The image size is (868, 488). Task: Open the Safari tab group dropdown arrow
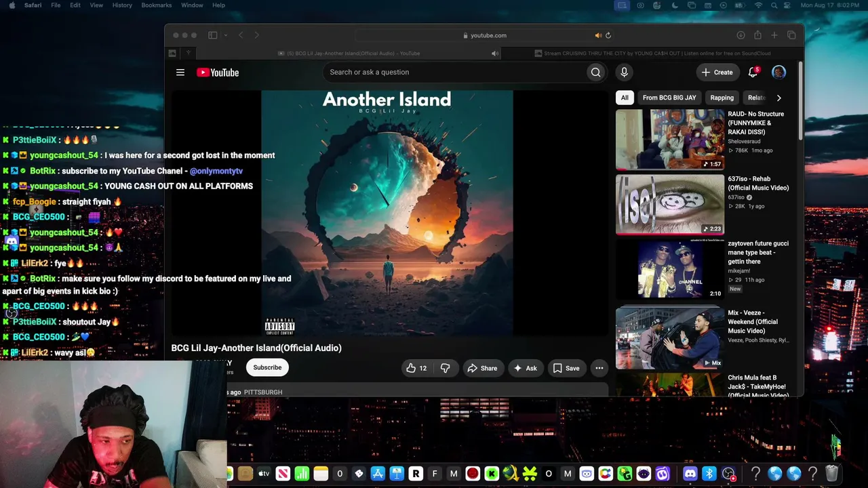coord(225,35)
